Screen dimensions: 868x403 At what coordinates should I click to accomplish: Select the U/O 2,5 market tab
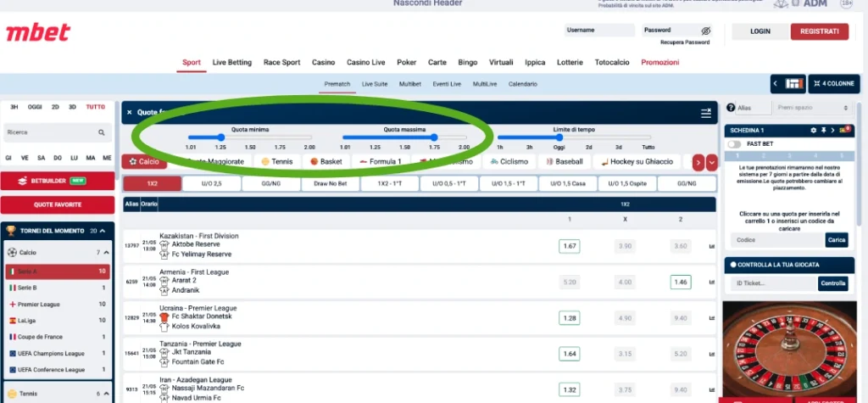point(211,183)
